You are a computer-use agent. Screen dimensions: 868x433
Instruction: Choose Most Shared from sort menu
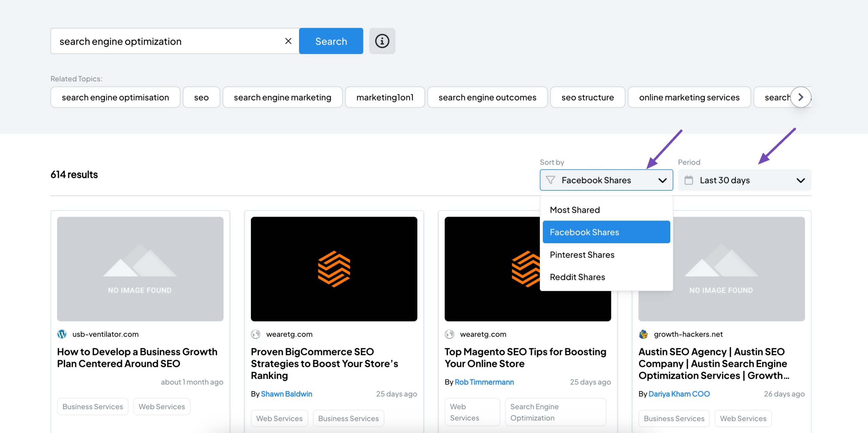coord(606,210)
